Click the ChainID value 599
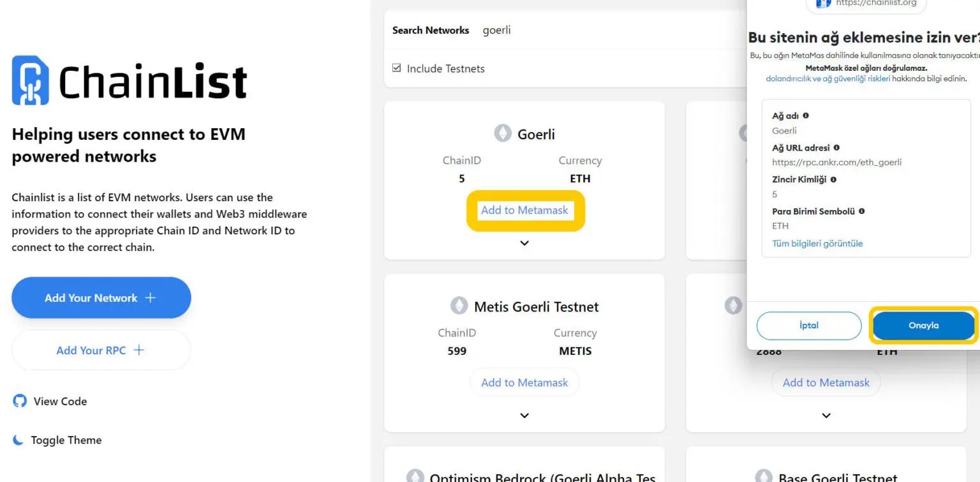This screenshot has height=482, width=980. click(457, 350)
